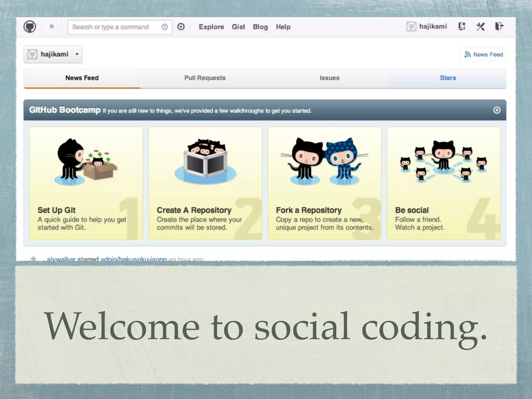Open Help in top navigation
The width and height of the screenshot is (532, 399).
point(283,27)
